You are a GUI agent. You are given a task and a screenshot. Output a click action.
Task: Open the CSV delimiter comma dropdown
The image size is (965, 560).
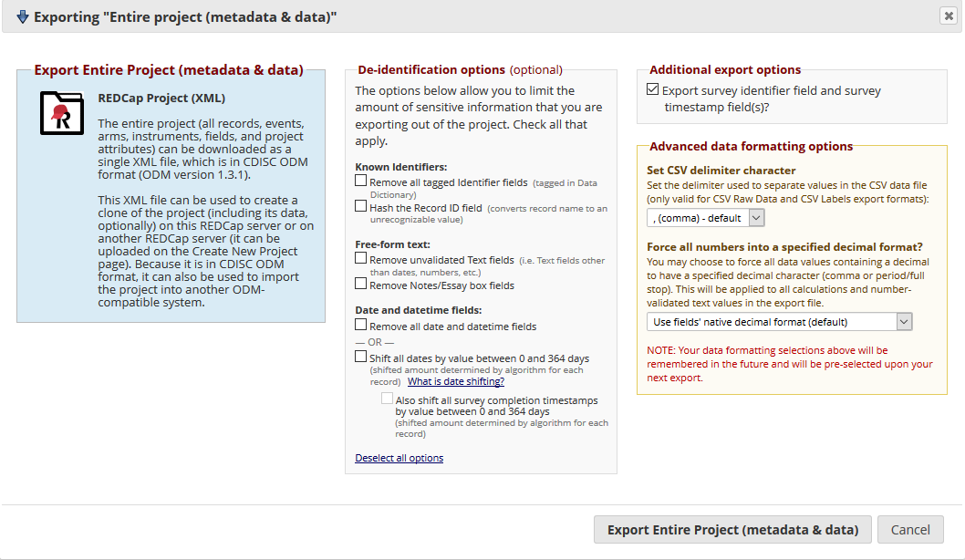pos(706,218)
